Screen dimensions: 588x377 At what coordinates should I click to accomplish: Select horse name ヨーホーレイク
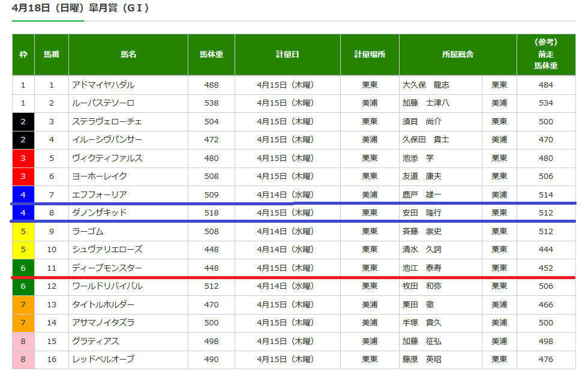click(100, 176)
